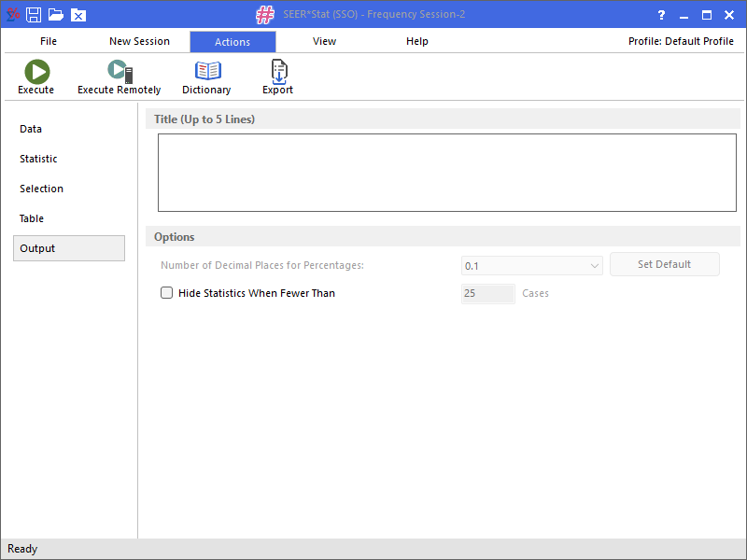The image size is (747, 560).
Task: Click the Ready status bar text
Action: click(x=22, y=549)
